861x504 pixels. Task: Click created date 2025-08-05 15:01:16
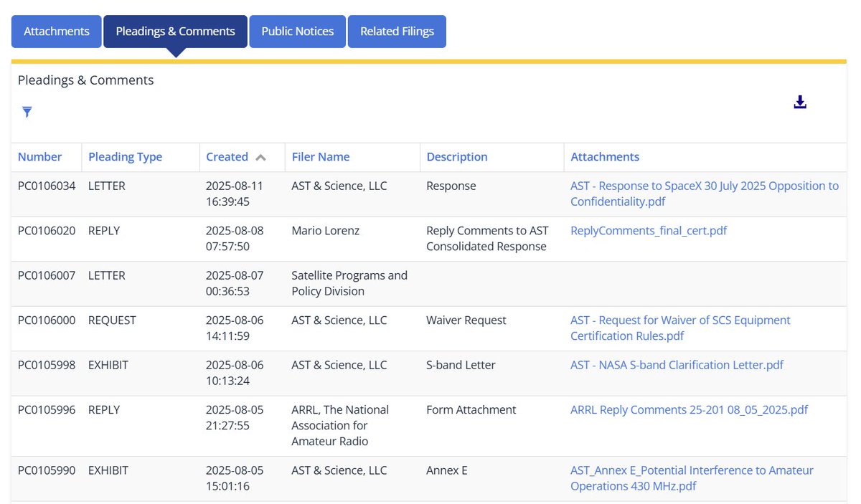[235, 478]
